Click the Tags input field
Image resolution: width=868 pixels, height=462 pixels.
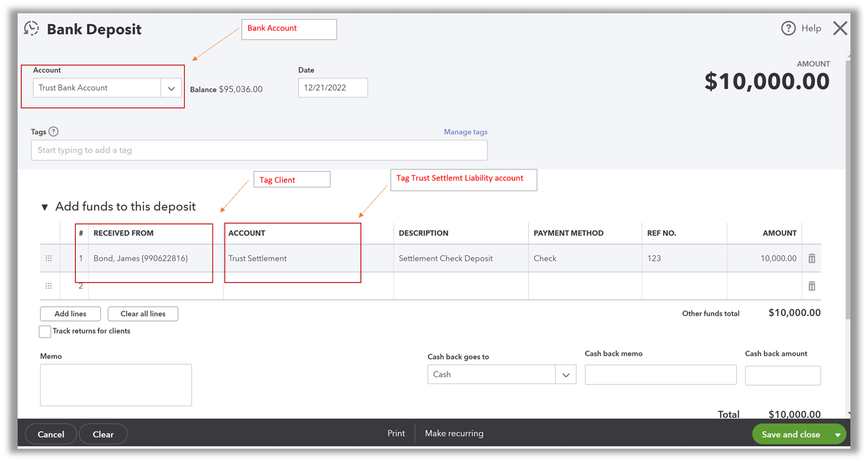[259, 150]
